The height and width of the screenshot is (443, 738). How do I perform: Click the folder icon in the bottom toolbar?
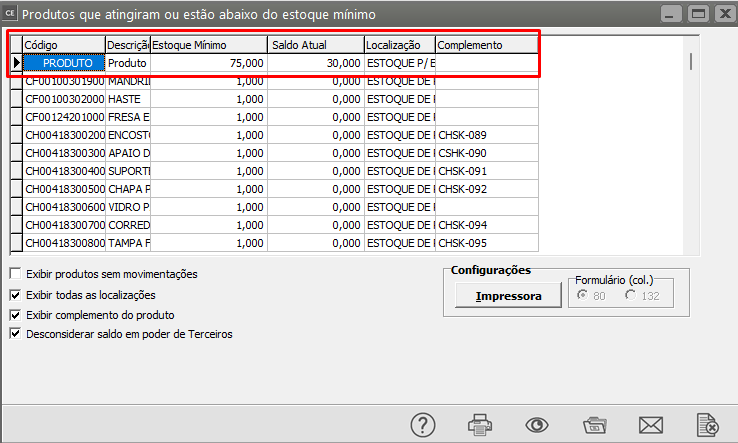click(x=595, y=424)
